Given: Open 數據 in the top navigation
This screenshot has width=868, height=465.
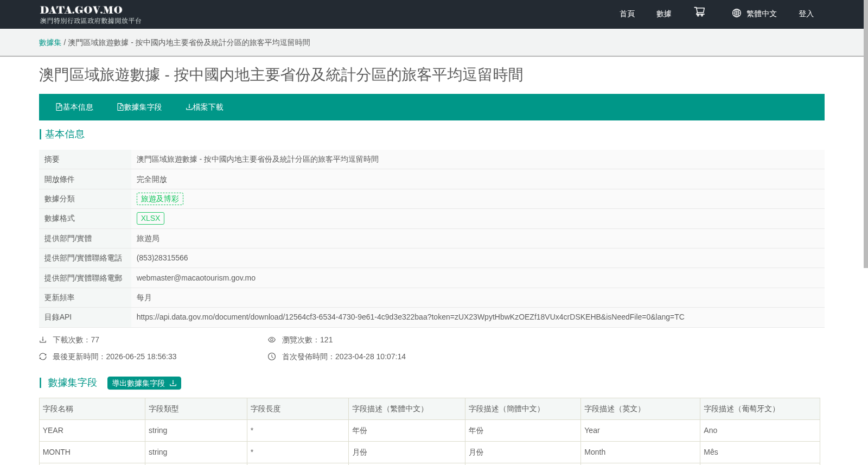Looking at the screenshot, I should pos(664,14).
